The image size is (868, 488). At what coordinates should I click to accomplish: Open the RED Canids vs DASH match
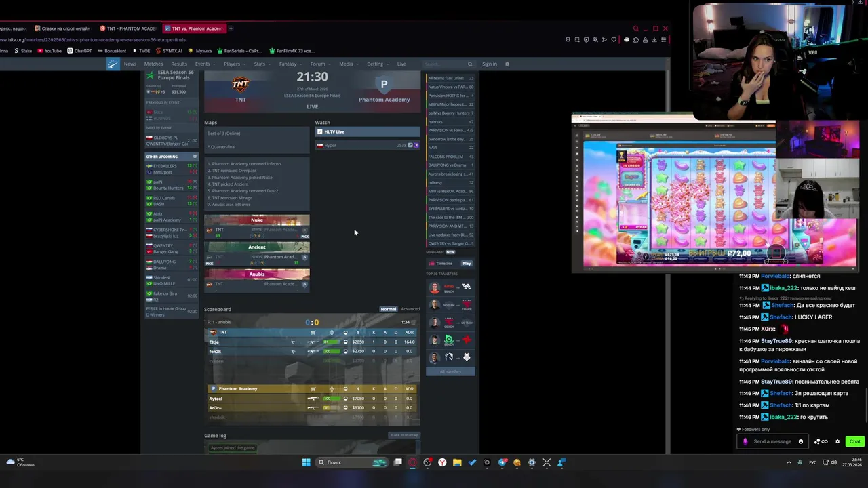(172, 201)
